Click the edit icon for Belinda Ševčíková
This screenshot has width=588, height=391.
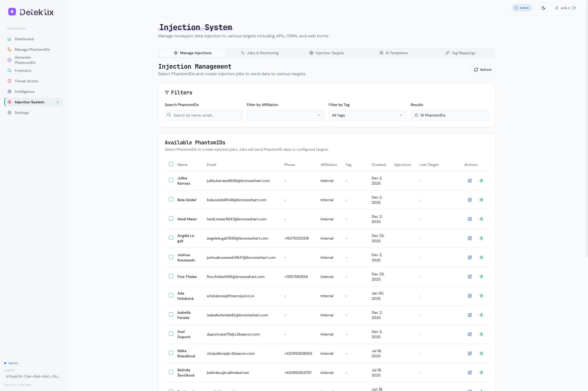(x=470, y=373)
